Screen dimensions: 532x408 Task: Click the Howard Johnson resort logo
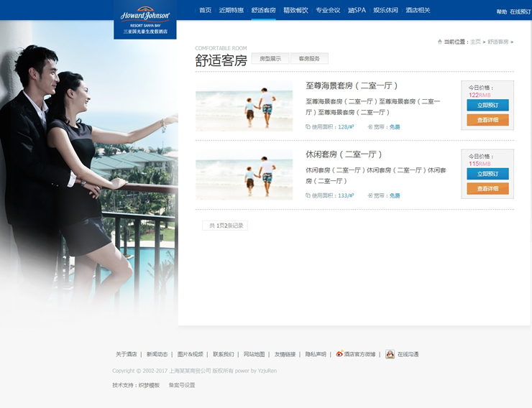click(x=145, y=19)
